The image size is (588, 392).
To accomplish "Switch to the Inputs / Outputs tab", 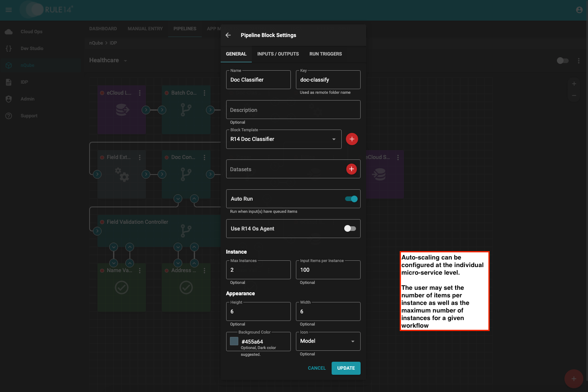I will point(278,54).
